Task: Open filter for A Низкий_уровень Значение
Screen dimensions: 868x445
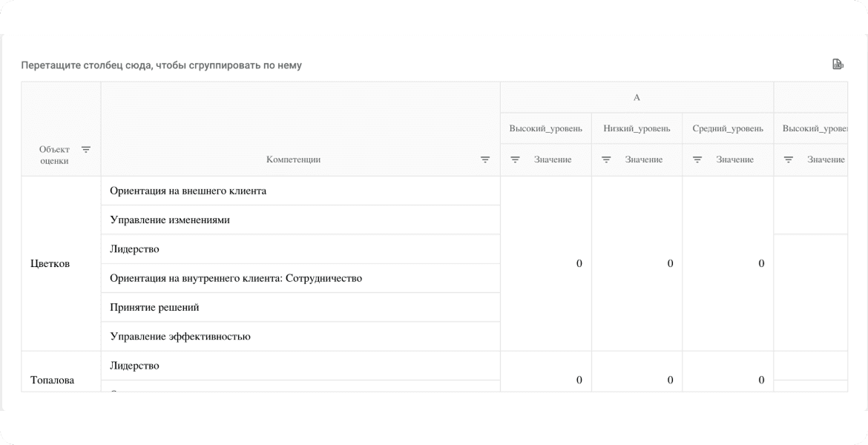Action: pyautogui.click(x=606, y=159)
